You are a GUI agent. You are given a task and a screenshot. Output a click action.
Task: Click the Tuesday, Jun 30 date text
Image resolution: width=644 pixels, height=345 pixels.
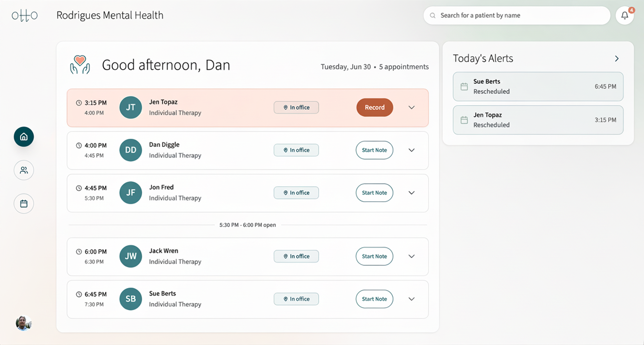(x=346, y=67)
